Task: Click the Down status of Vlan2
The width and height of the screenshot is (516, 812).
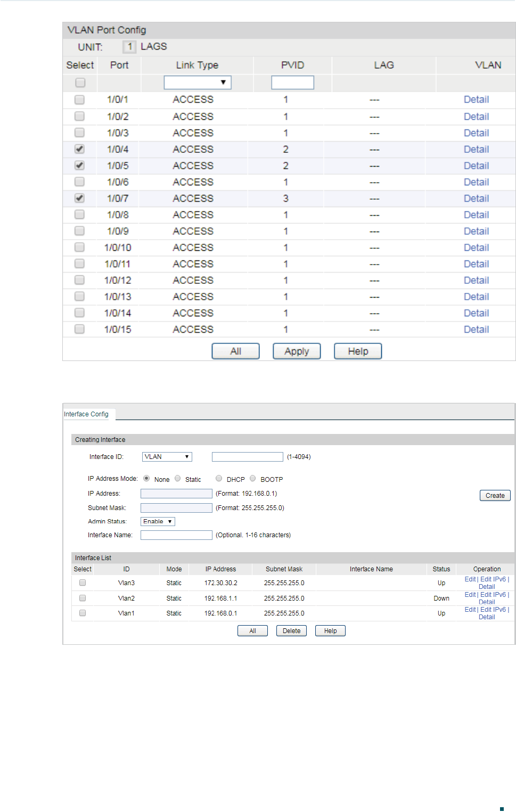Action: pos(441,598)
